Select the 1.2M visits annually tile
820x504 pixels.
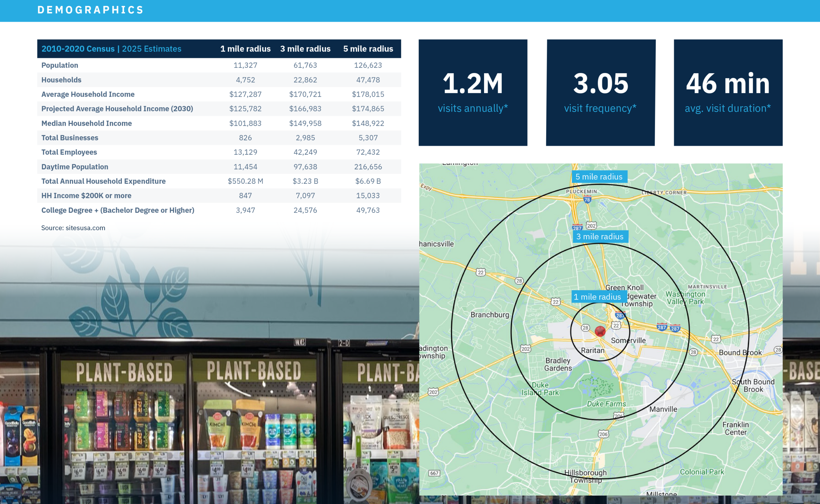[x=473, y=93]
